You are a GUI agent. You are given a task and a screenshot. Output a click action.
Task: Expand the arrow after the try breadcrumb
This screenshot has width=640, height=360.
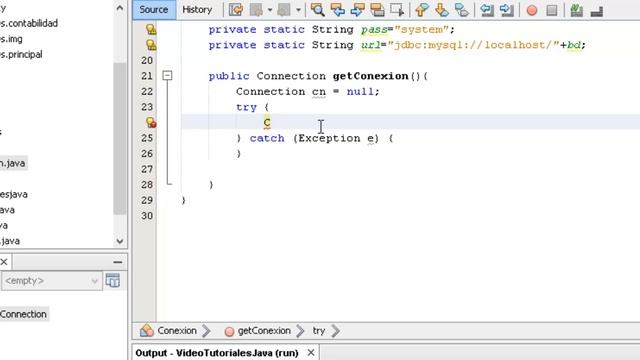[x=336, y=331]
